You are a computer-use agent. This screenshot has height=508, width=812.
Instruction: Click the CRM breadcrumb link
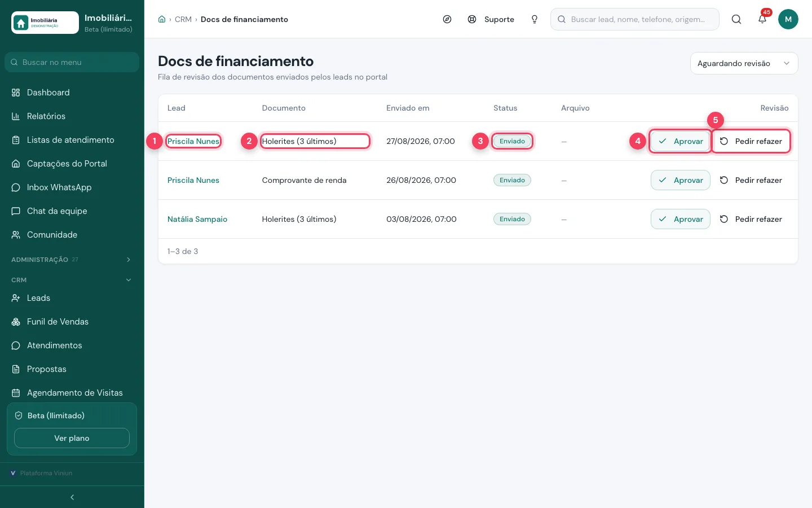pyautogui.click(x=183, y=19)
